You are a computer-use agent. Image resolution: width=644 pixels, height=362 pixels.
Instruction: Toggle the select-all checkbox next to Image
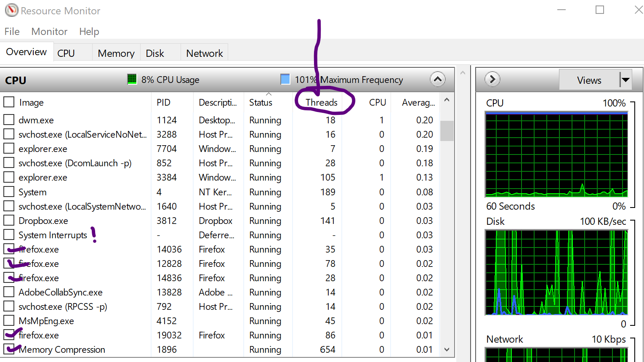click(9, 102)
